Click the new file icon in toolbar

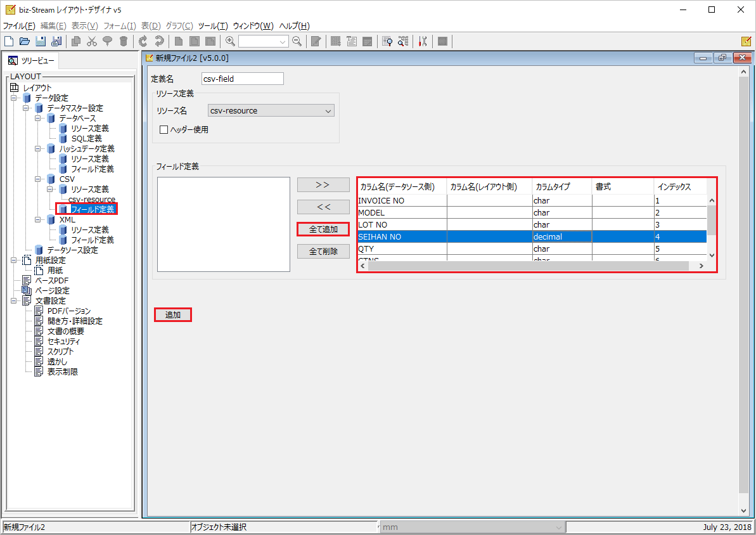(9, 41)
